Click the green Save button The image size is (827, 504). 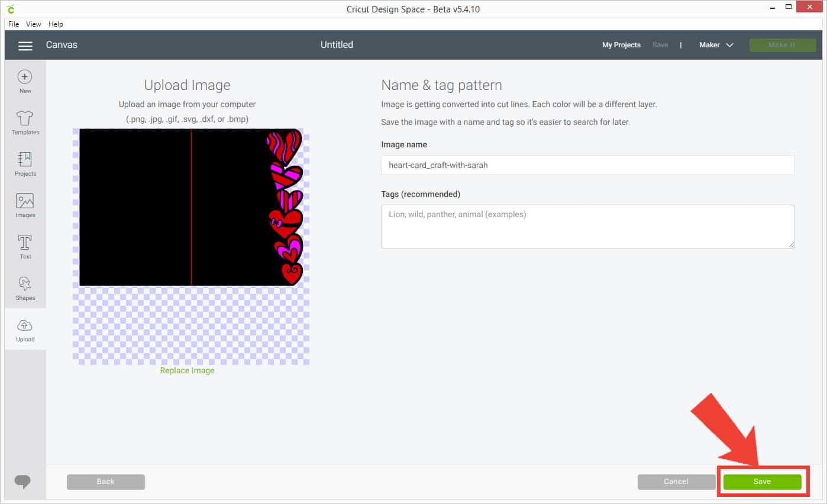point(762,482)
